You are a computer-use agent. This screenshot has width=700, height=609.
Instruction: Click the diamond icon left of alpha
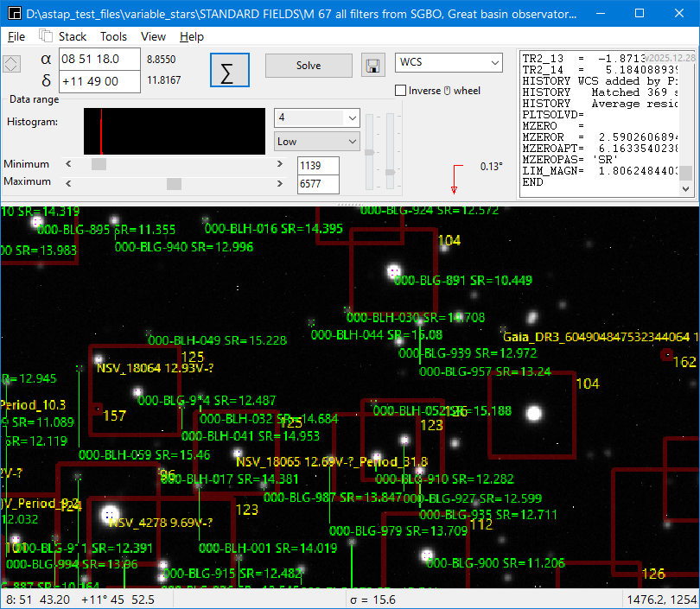point(11,64)
